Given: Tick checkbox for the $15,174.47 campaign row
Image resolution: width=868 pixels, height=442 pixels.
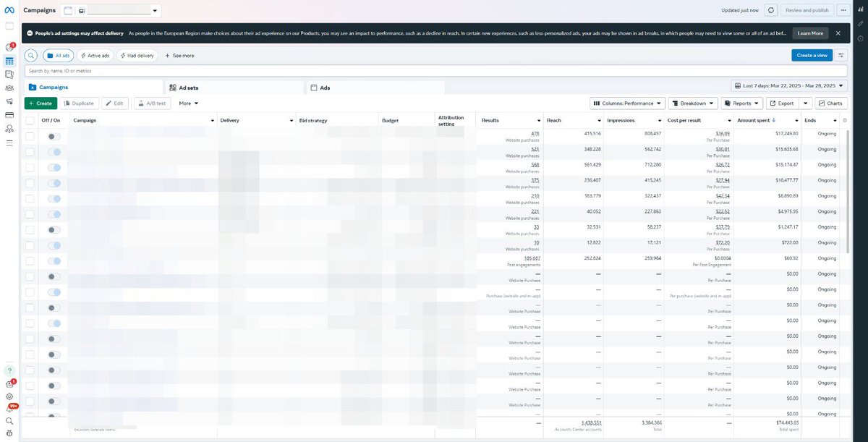Looking at the screenshot, I should [30, 167].
